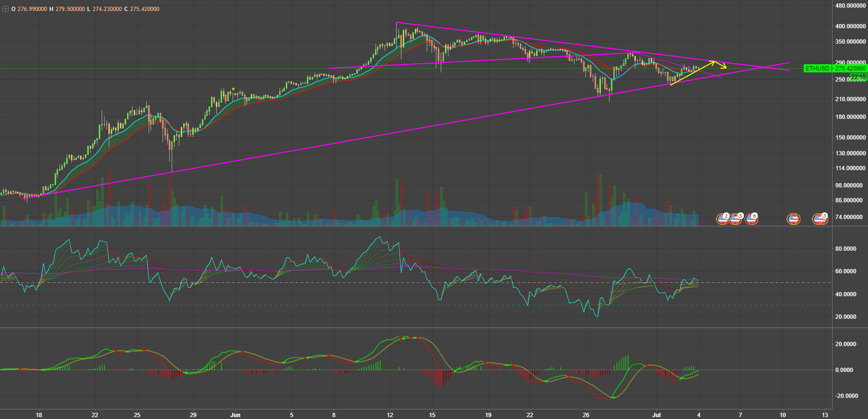Image resolution: width=868 pixels, height=419 pixels.
Task: Expand the chart legend plus box
Action: (5, 9)
